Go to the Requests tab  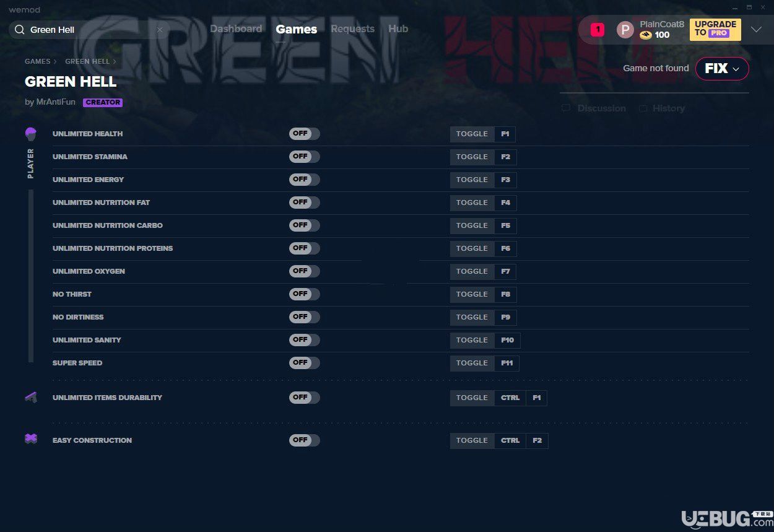point(352,29)
